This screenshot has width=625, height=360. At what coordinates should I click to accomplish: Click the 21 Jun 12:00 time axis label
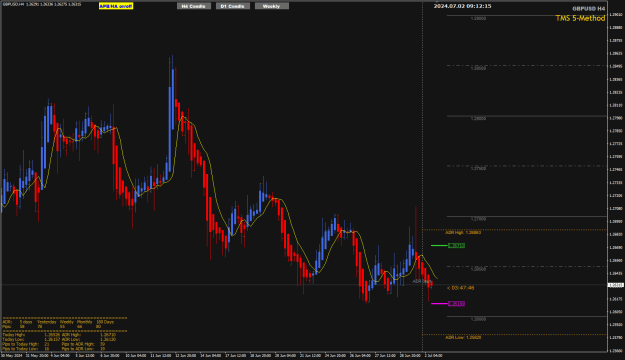[x=310, y=356]
